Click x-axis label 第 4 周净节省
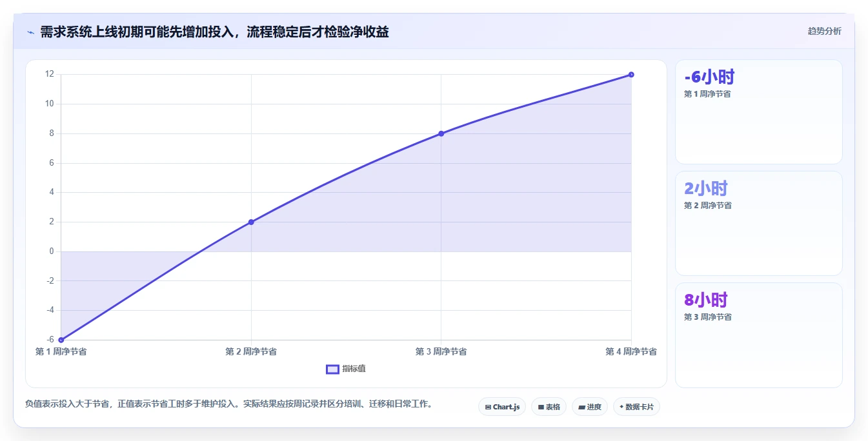The height and width of the screenshot is (441, 868). [631, 351]
